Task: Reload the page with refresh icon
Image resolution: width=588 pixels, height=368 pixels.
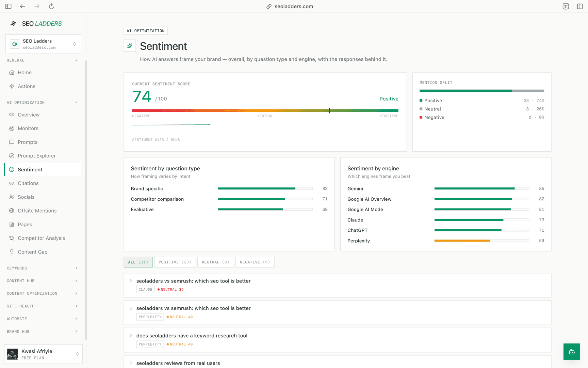Action: [51, 6]
